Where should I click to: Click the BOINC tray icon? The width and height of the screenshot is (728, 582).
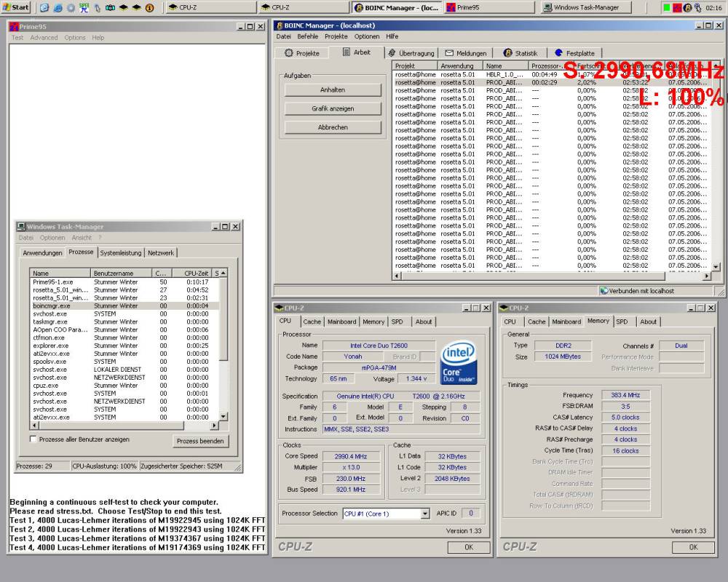tap(688, 8)
